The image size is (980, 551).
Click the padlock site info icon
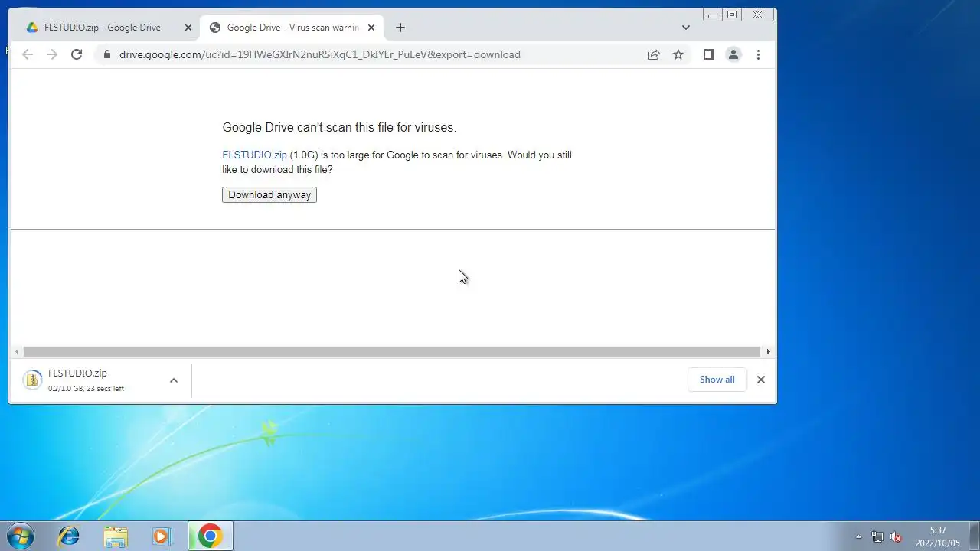coord(106,54)
